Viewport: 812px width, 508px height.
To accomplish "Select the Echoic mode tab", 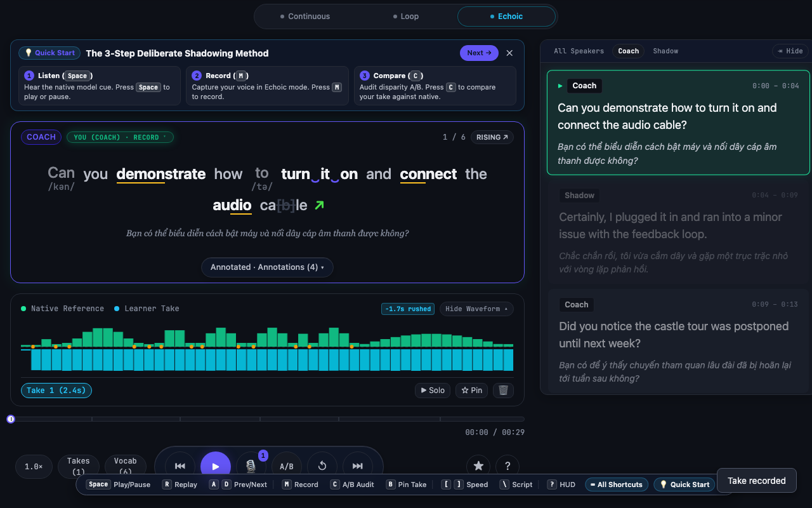I will [506, 17].
